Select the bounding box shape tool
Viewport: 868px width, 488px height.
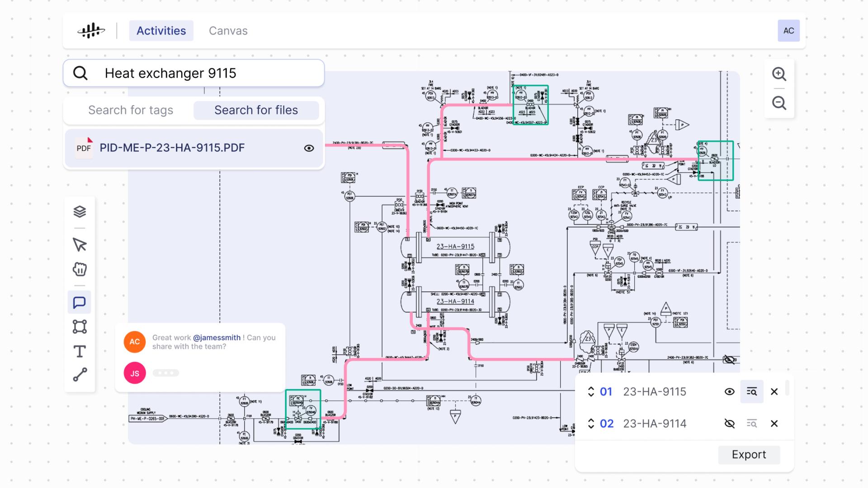pyautogui.click(x=80, y=327)
